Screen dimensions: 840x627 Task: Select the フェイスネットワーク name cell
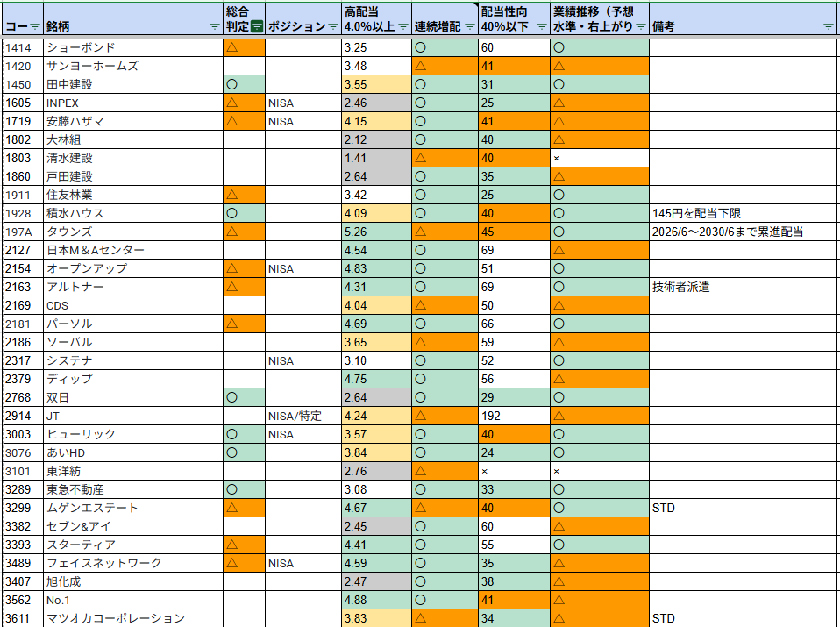(x=133, y=563)
